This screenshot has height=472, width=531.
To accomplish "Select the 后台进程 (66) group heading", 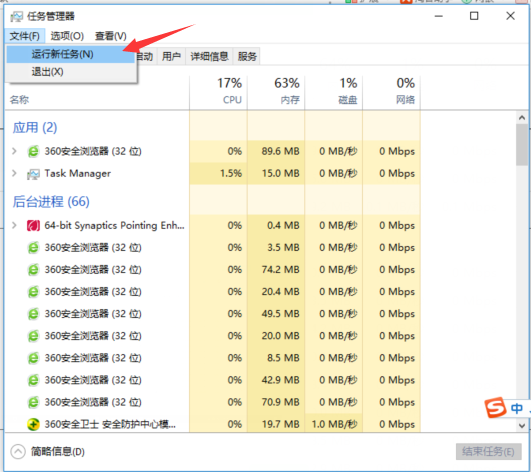I will 51,202.
